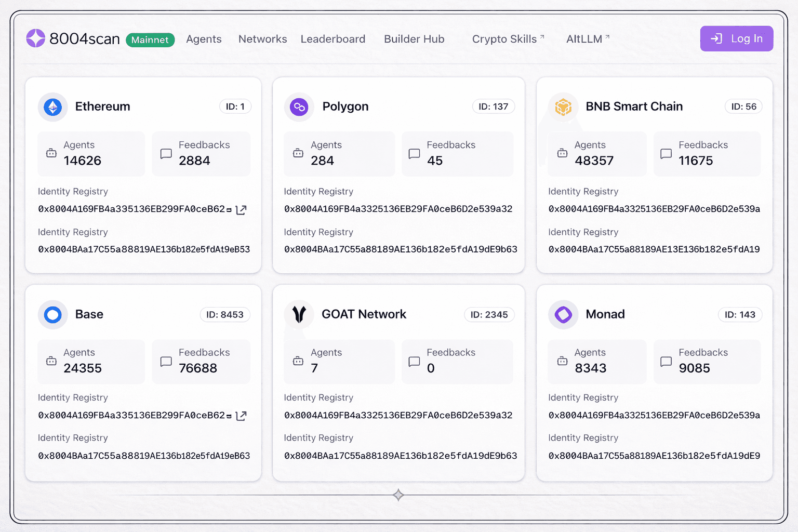This screenshot has width=798, height=532.
Task: Click the Polygon Feedbacks chat icon
Action: 414,154
